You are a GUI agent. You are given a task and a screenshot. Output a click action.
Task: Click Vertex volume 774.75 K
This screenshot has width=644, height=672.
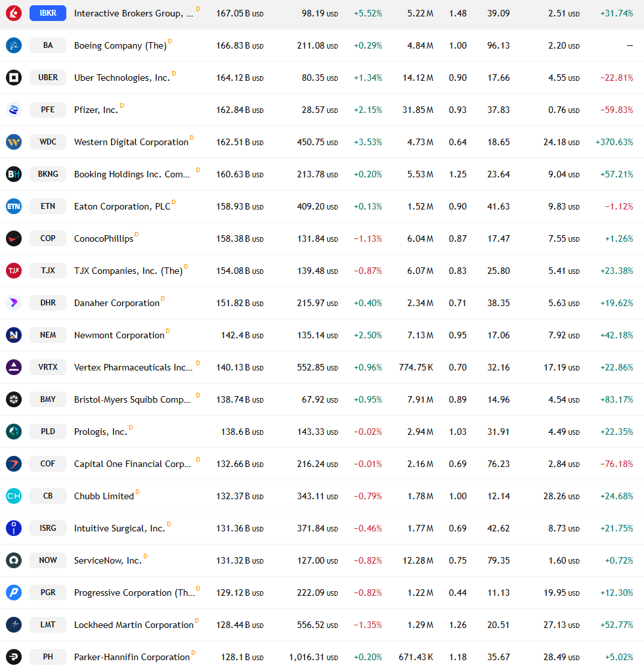(x=416, y=368)
